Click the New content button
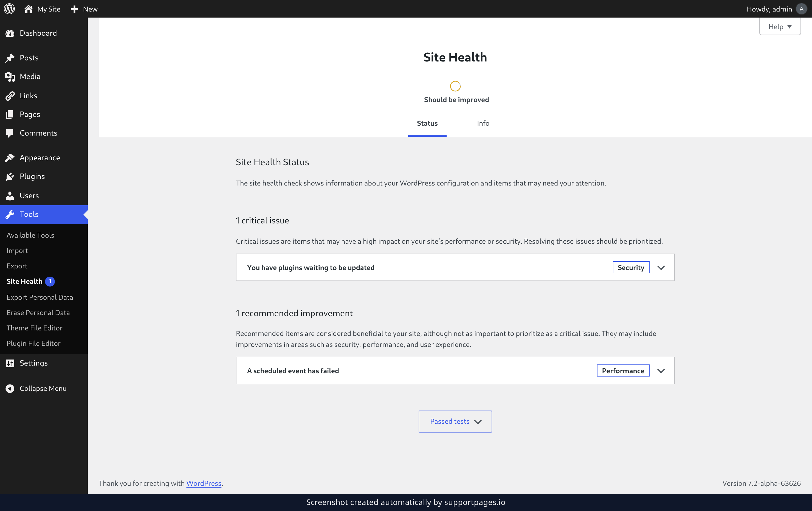This screenshot has width=812, height=511. 84,9
